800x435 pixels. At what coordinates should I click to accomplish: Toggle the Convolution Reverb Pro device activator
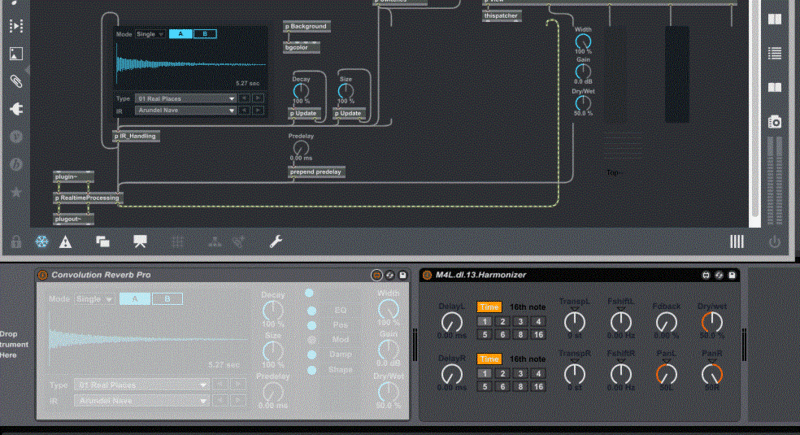(x=42, y=275)
